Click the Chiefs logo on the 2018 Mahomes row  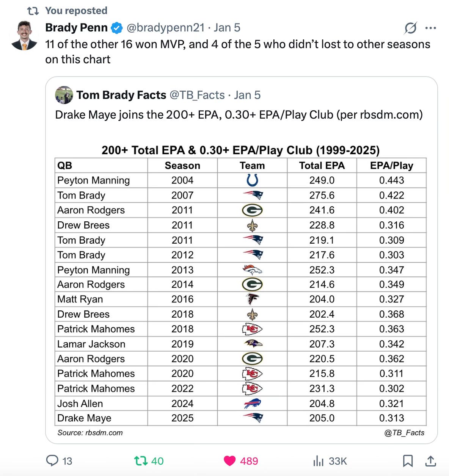pos(252,329)
